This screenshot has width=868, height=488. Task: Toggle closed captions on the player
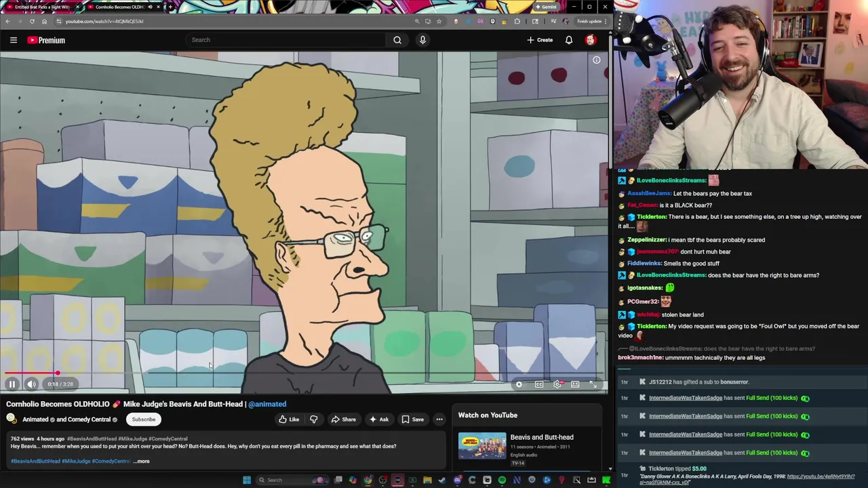tap(539, 384)
